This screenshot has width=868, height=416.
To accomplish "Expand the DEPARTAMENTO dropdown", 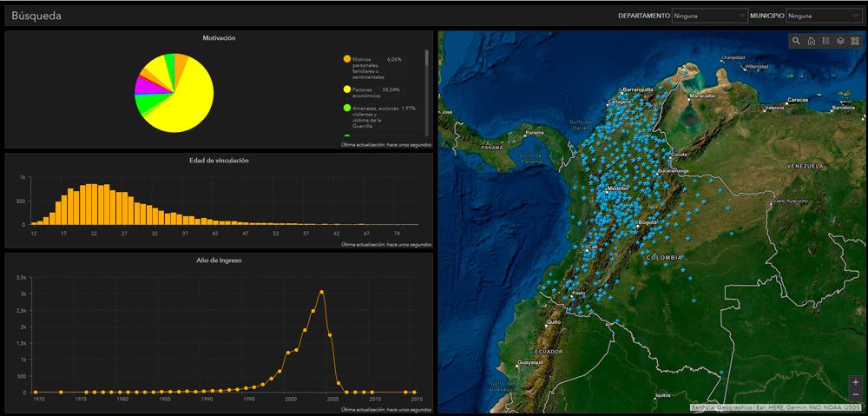I will [x=709, y=16].
